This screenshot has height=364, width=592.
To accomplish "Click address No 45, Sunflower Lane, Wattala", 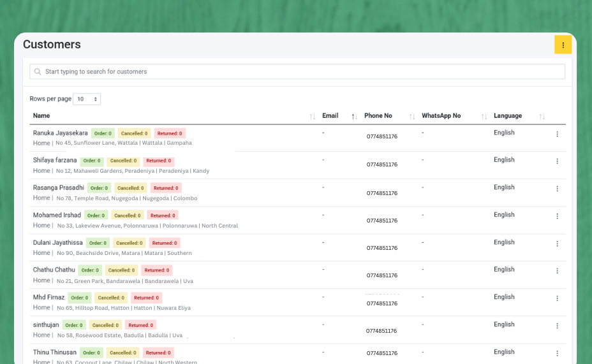I will 124,143.
